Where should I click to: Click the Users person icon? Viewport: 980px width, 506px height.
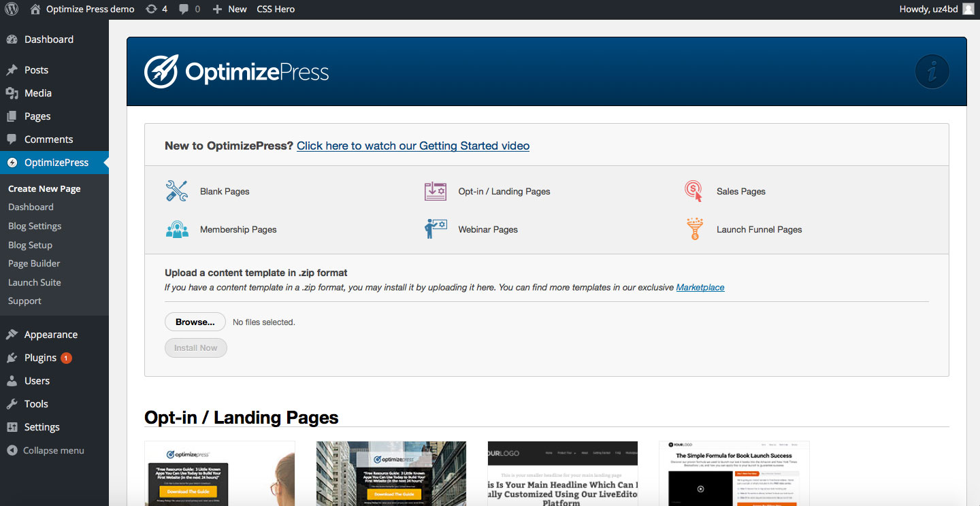click(x=12, y=381)
